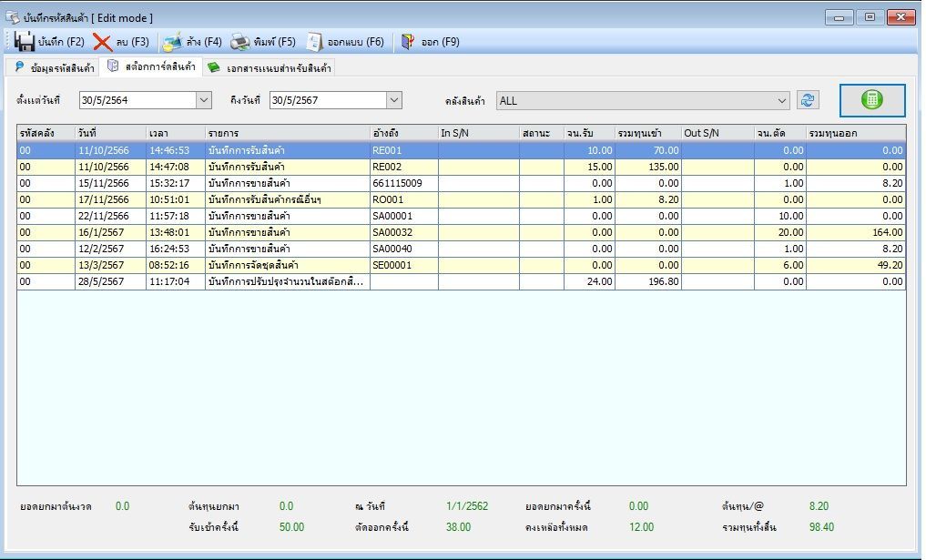Click the red X delete icon (F3)
The image size is (926, 560).
(x=102, y=43)
